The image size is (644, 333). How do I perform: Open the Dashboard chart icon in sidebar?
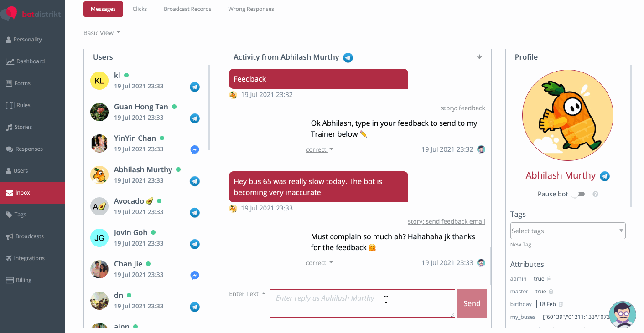coord(10,61)
